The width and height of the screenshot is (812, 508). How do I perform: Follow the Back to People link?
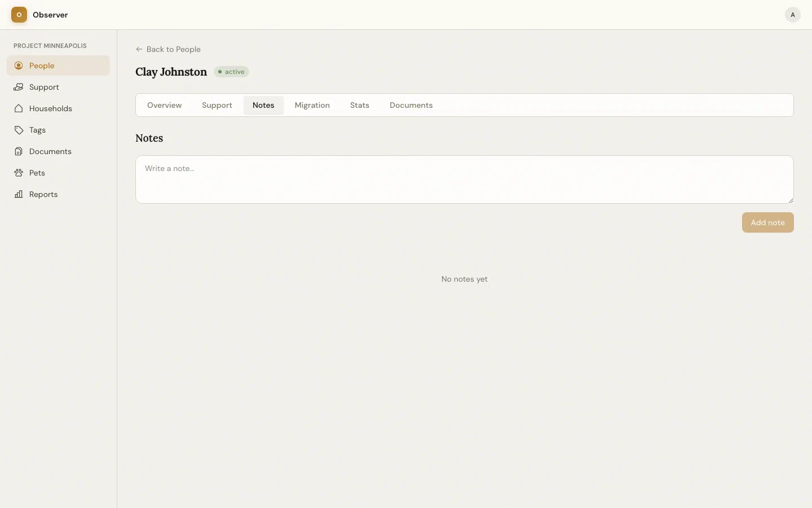173,49
